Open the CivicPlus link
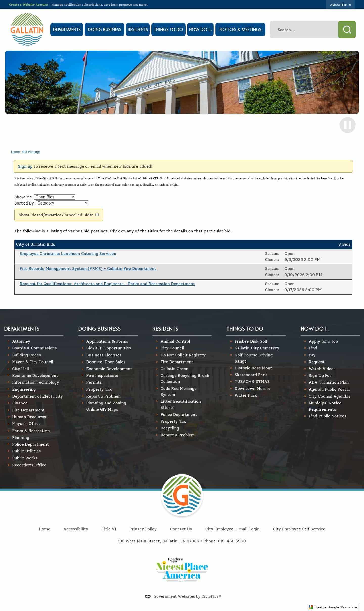364x611 pixels. pyautogui.click(x=211, y=596)
